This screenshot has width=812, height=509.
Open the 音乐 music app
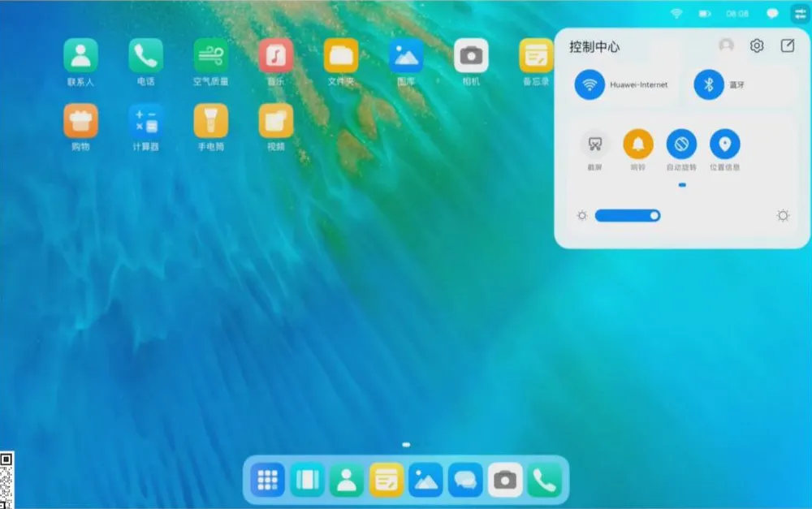276,55
